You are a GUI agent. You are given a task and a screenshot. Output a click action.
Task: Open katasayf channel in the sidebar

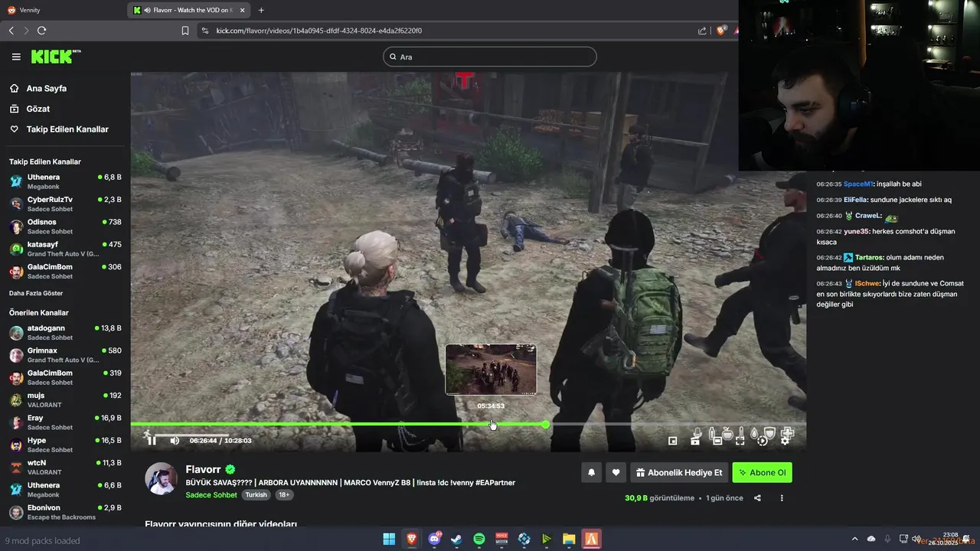pos(65,248)
